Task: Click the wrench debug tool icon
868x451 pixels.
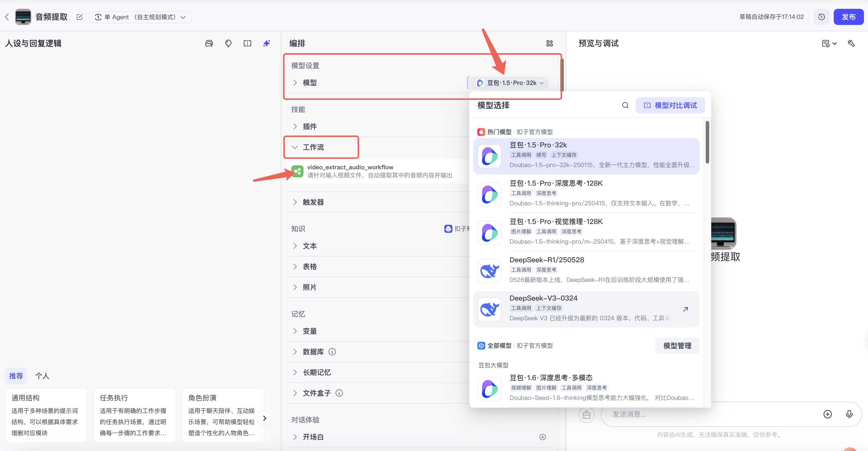Action: 851,43
